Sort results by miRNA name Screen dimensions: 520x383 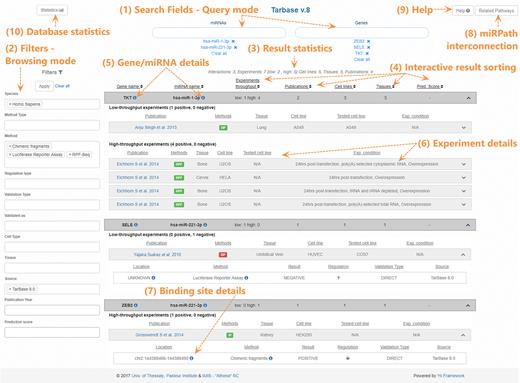188,86
